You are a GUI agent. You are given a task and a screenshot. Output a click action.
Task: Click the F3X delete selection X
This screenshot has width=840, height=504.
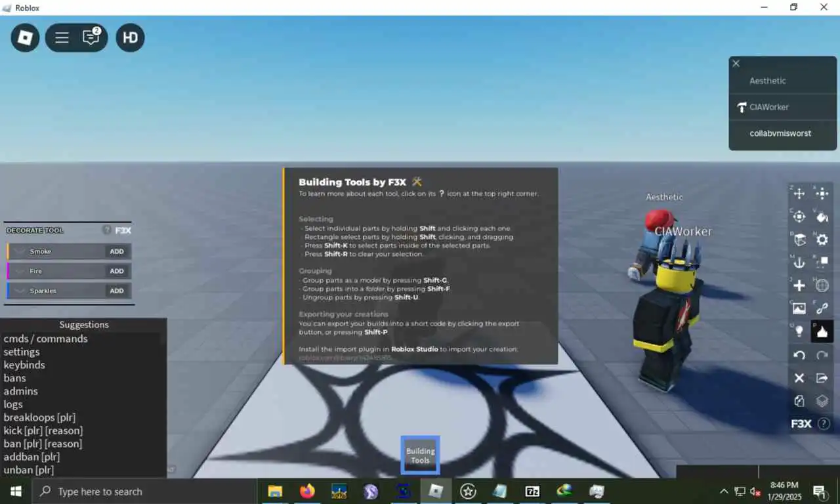click(x=799, y=378)
